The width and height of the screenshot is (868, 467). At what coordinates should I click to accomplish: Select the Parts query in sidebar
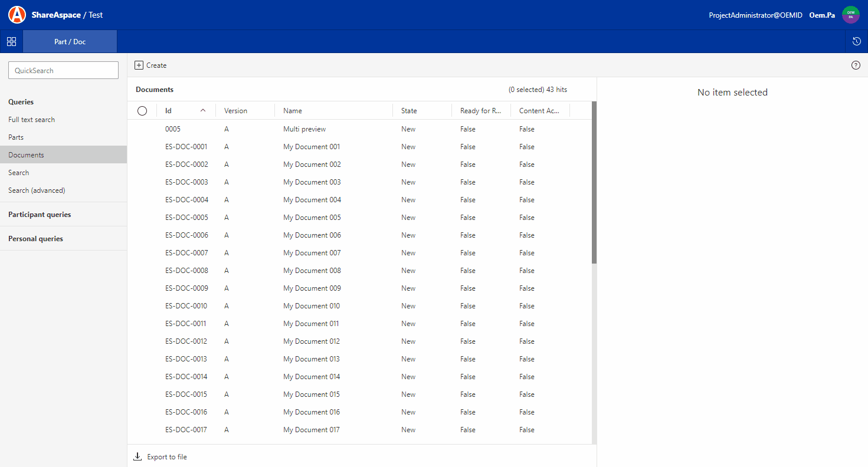click(16, 137)
